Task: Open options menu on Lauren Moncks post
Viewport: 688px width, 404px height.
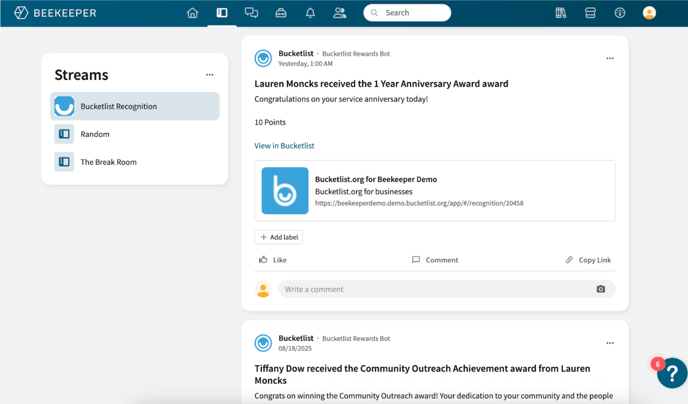Action: pos(610,58)
